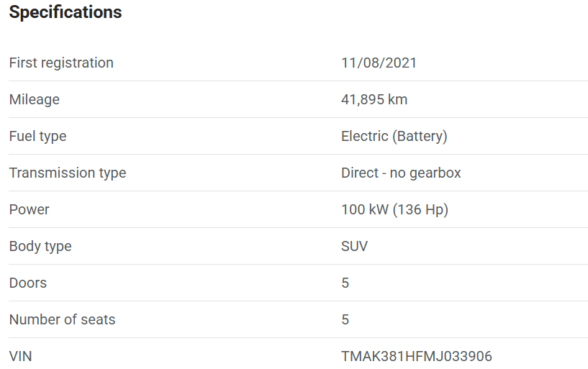Select the Doors label
Screen dimensions: 588x369
click(28, 283)
